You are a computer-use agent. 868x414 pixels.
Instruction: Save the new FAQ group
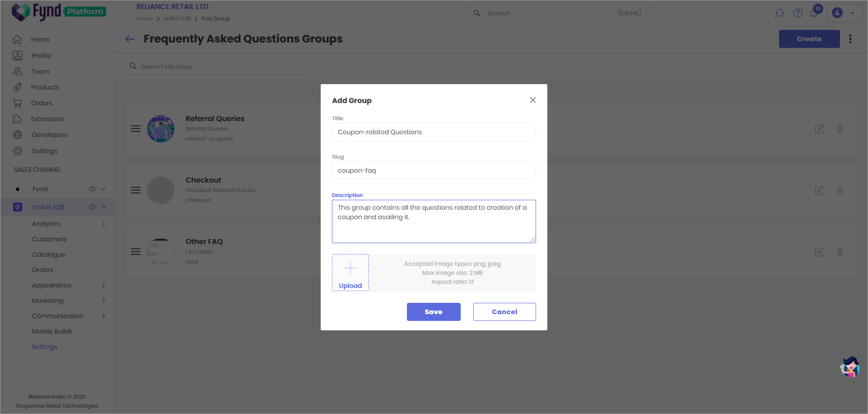point(434,312)
